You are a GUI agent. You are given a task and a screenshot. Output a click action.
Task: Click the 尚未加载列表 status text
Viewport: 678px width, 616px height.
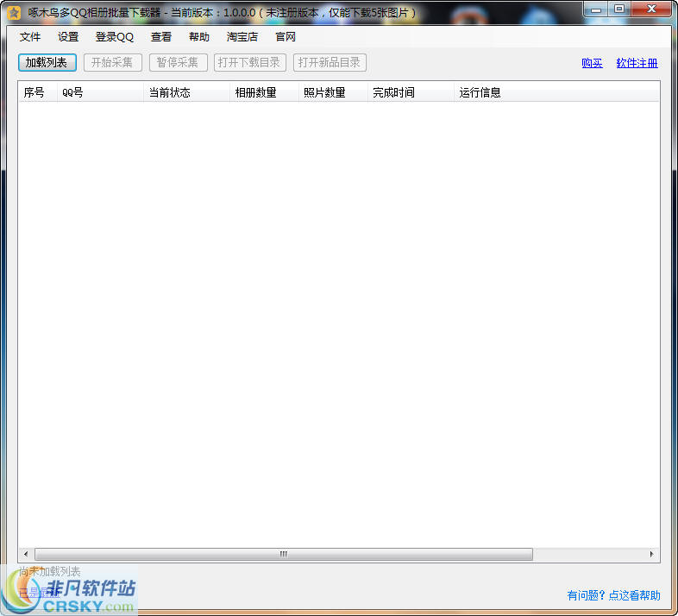[x=50, y=571]
